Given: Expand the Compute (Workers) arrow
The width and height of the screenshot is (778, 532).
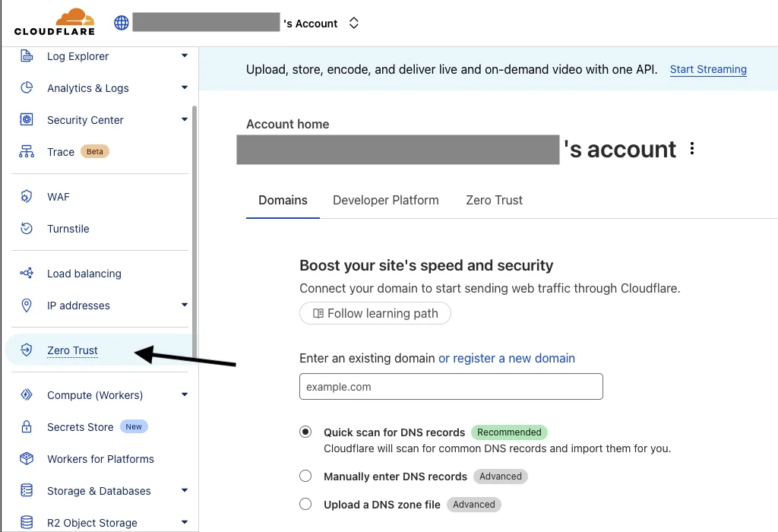Looking at the screenshot, I should coord(185,394).
